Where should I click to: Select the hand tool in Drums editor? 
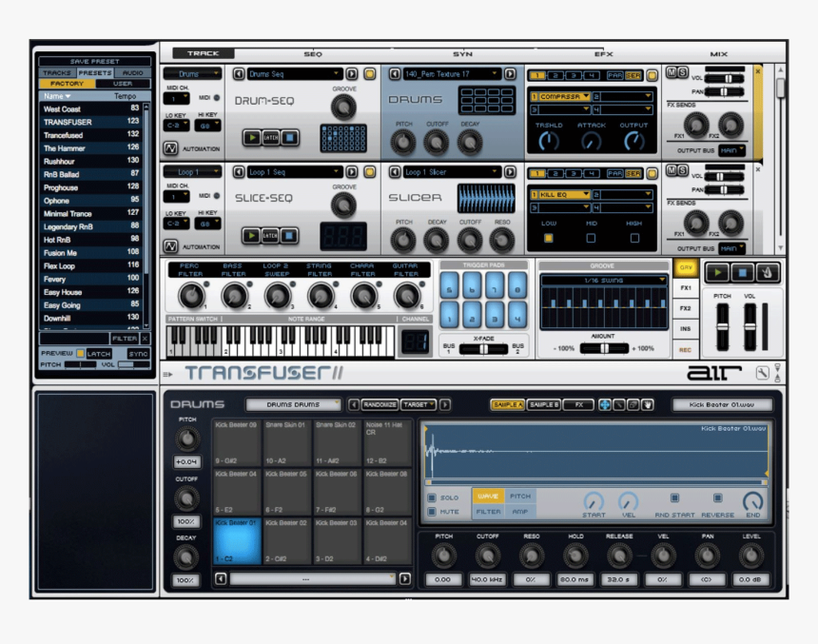[648, 404]
